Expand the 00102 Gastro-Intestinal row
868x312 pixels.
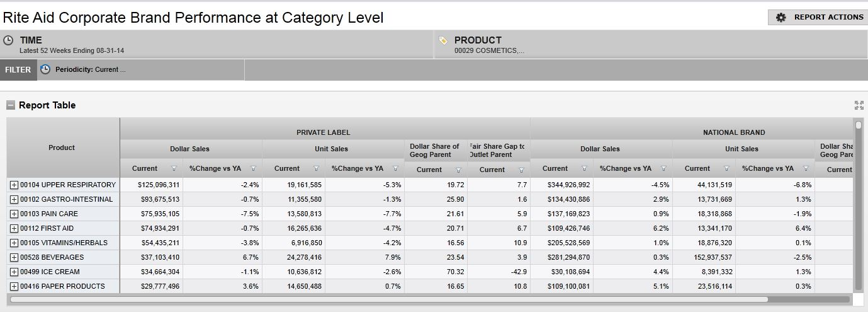coord(14,199)
